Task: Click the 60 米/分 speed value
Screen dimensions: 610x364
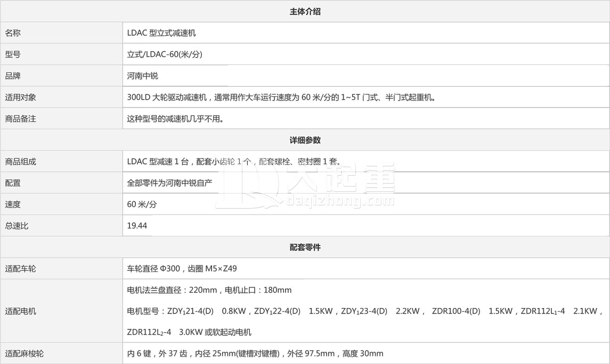Action: pos(142,204)
